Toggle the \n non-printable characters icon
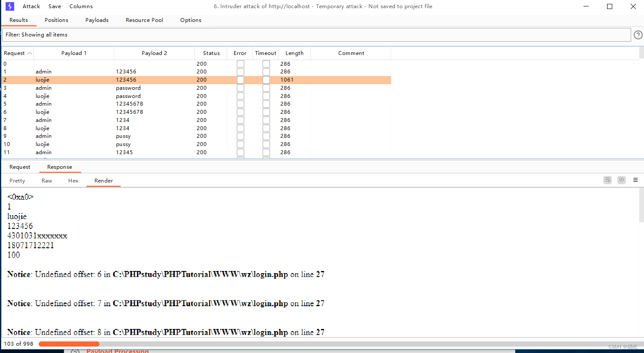 [621, 180]
